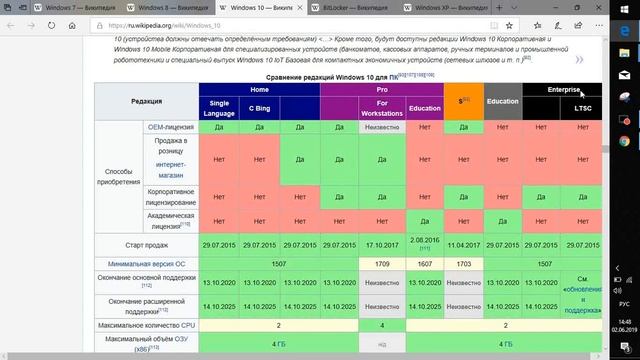
Task: Set these tabs aside
Action: (x=23, y=7)
